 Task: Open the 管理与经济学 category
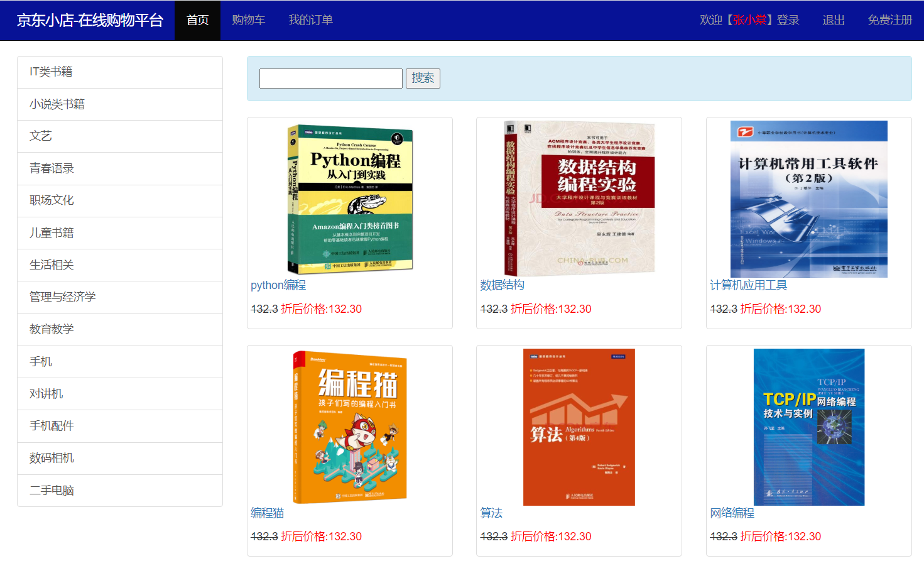(120, 297)
